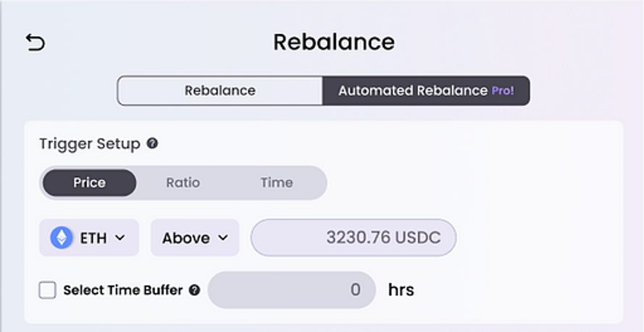Click the time buffer hours input
Image resolution: width=644 pixels, height=332 pixels.
coord(292,290)
